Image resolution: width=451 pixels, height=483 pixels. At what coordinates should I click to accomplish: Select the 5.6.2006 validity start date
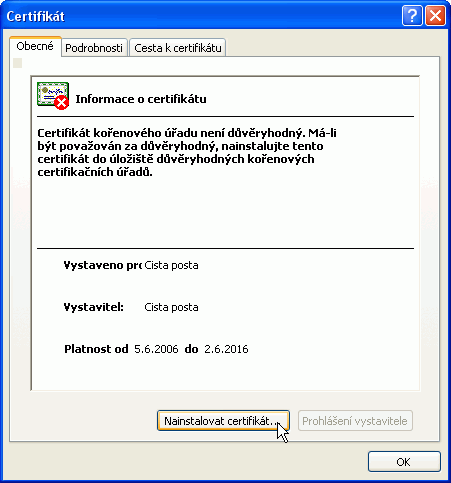click(x=156, y=349)
